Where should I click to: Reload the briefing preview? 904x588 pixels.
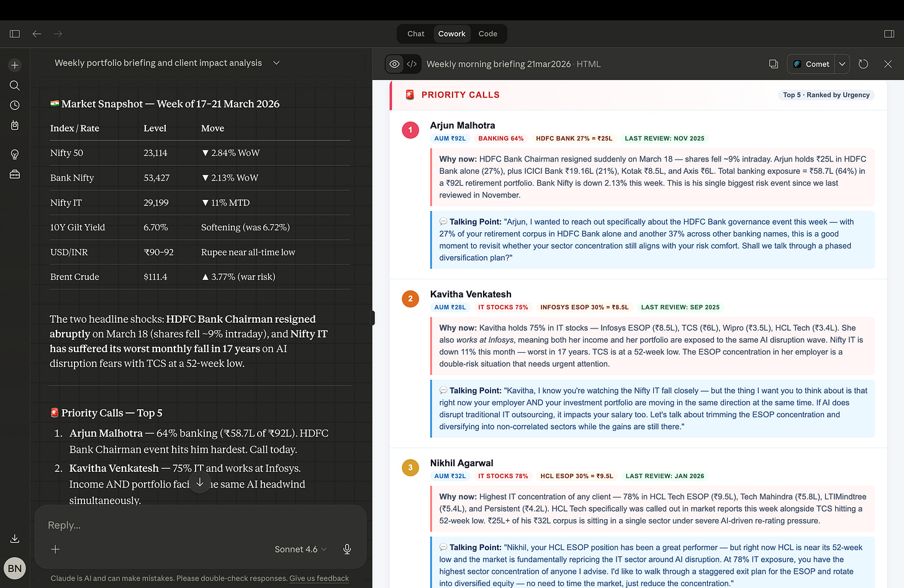click(863, 64)
